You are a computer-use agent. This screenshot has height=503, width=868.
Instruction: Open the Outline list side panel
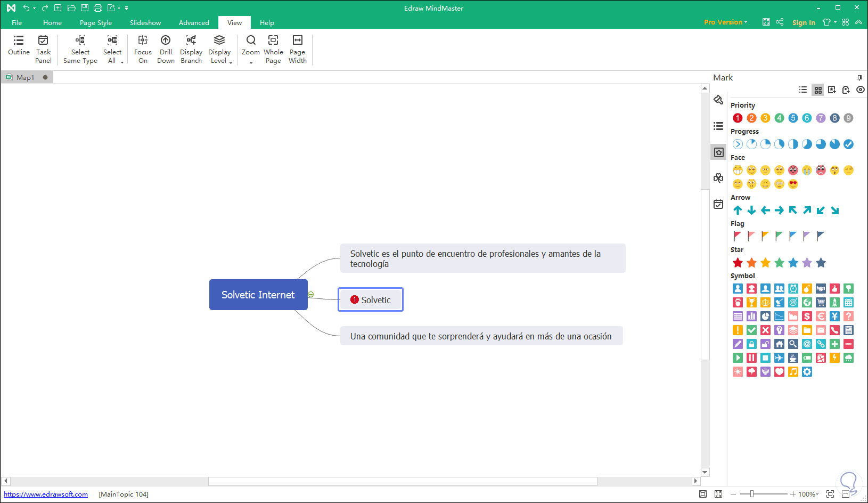point(718,126)
